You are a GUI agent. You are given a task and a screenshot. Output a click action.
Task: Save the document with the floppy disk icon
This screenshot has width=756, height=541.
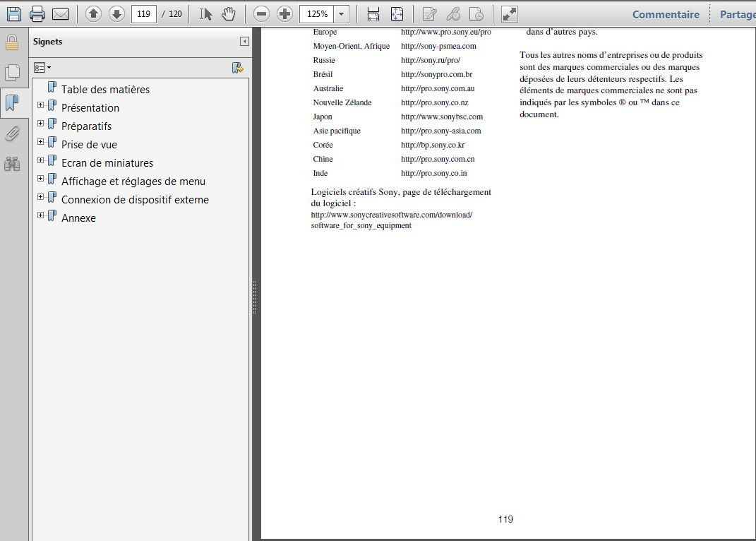point(14,14)
